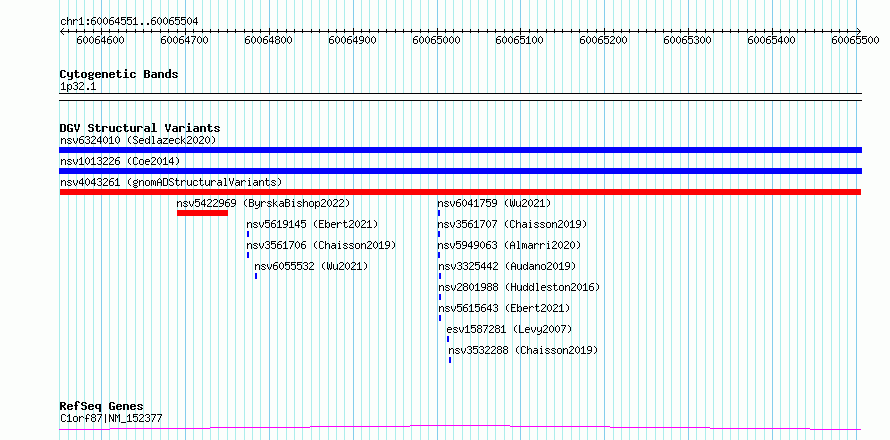The width and height of the screenshot is (890, 440).
Task: Click the 60064700 ruler position label
Action: click(184, 40)
